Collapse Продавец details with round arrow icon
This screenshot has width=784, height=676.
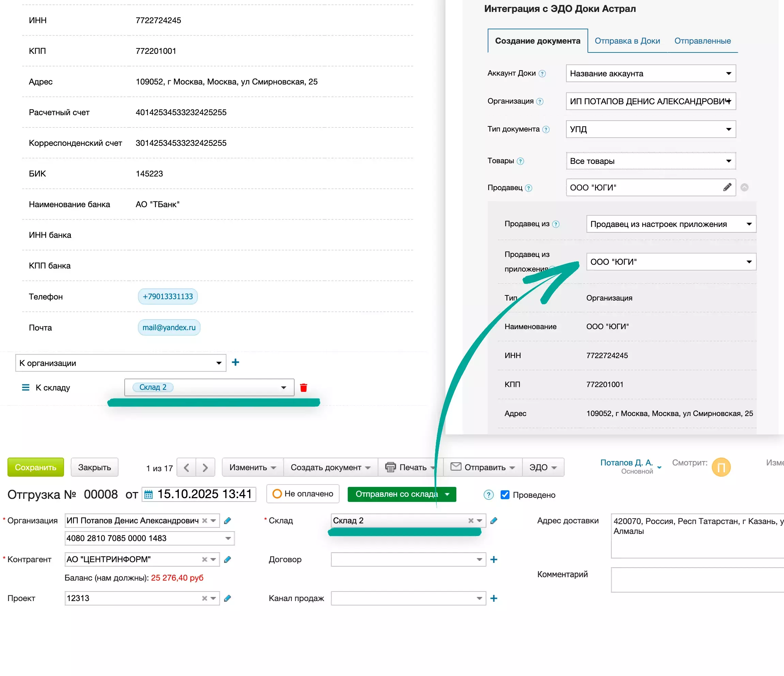coord(744,187)
